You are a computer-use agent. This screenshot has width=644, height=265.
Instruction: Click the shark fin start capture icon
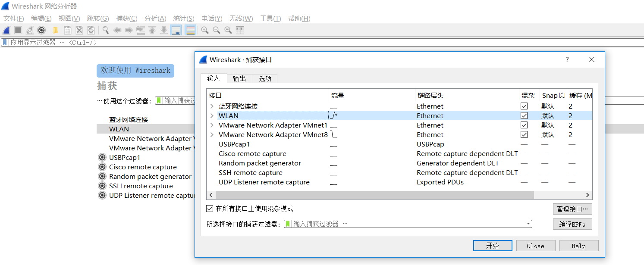tap(6, 30)
